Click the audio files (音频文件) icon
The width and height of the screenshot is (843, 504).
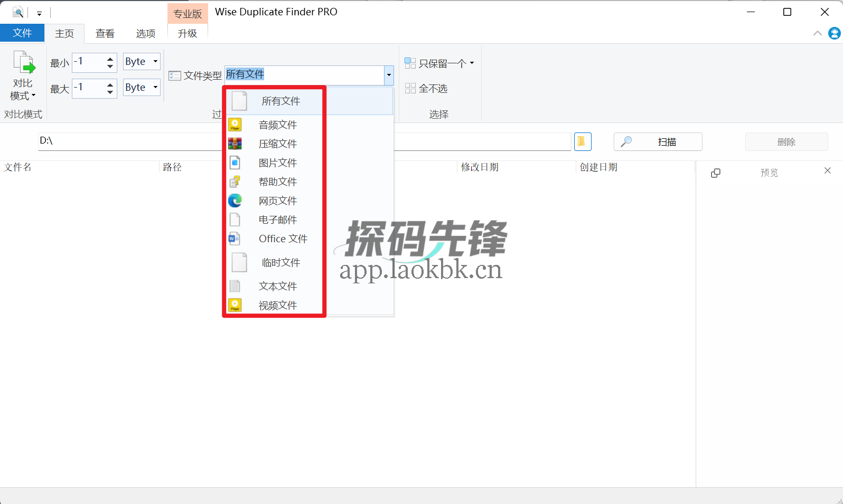(235, 125)
